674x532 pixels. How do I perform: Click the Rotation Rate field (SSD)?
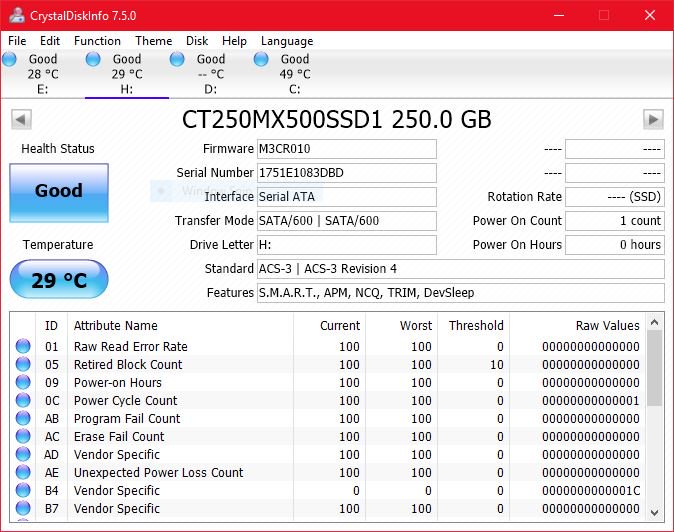click(614, 197)
